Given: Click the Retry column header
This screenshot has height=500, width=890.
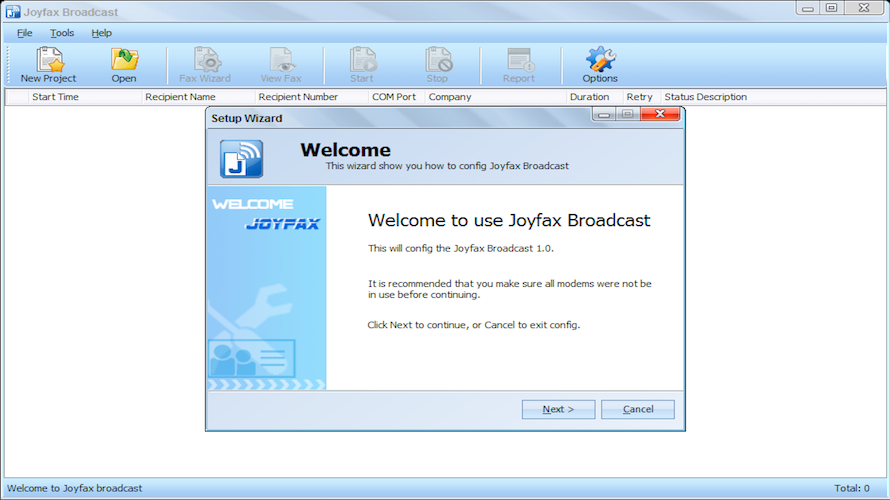Looking at the screenshot, I should pos(641,97).
